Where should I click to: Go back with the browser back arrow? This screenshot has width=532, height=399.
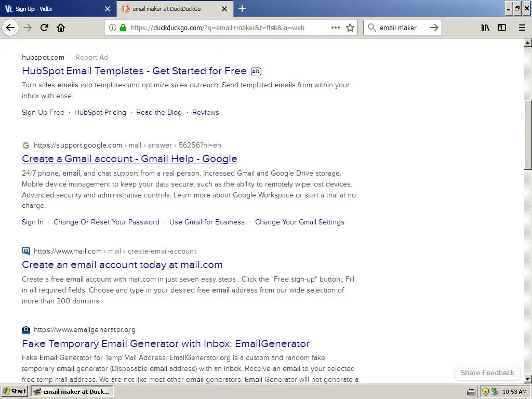click(10, 28)
